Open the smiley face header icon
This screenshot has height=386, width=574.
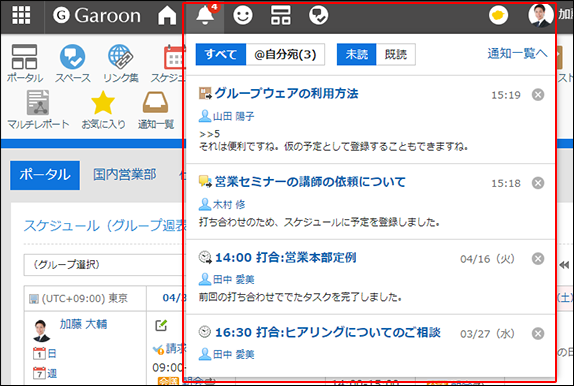[243, 16]
